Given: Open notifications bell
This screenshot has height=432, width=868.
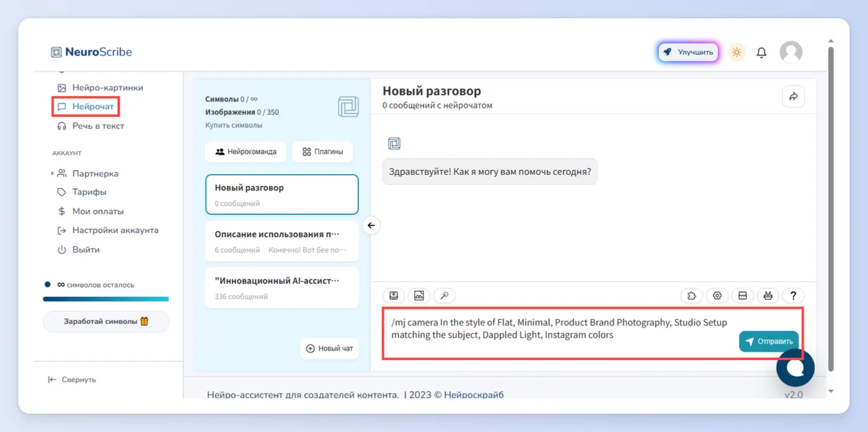Looking at the screenshot, I should click(x=761, y=53).
